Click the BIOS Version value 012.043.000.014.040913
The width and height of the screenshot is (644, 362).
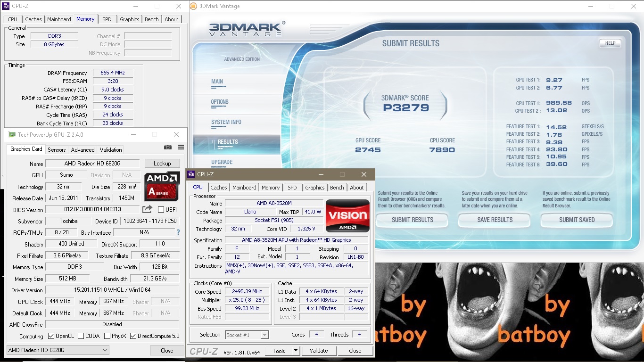coord(92,209)
